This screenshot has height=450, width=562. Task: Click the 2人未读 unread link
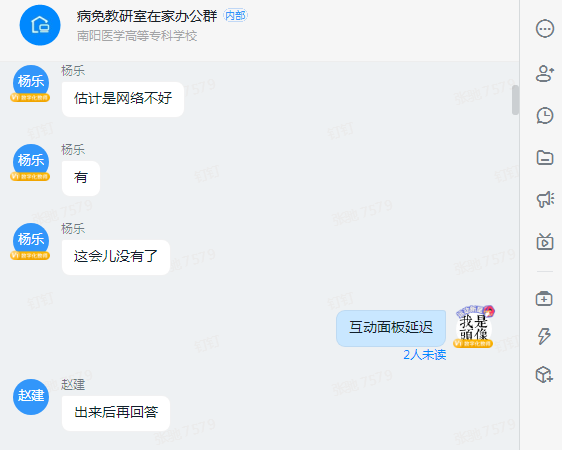424,355
